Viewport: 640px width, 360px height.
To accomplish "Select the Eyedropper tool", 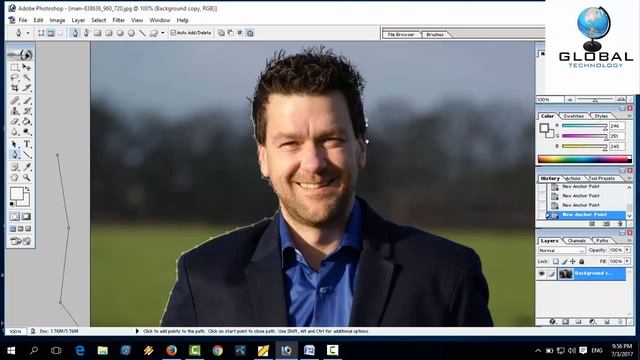I will tap(27, 167).
